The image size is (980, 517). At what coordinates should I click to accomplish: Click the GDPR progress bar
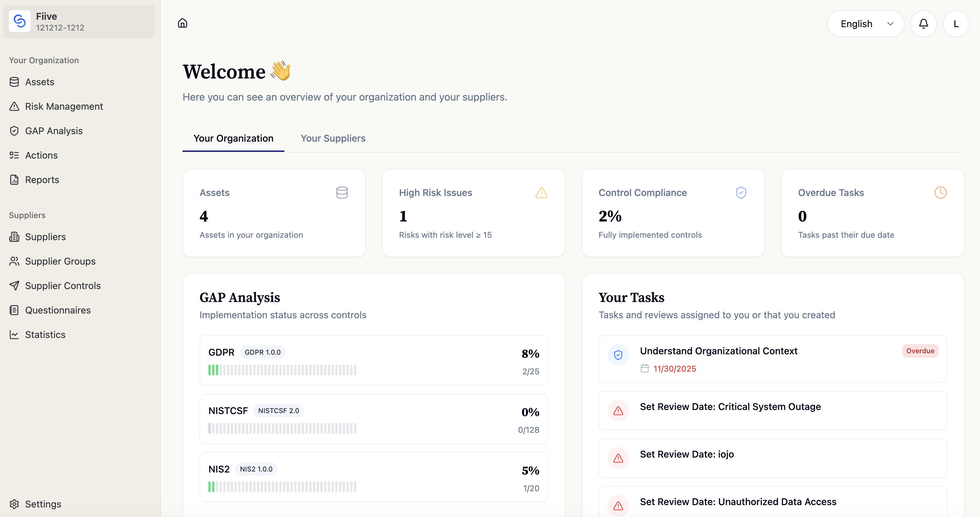coord(282,370)
